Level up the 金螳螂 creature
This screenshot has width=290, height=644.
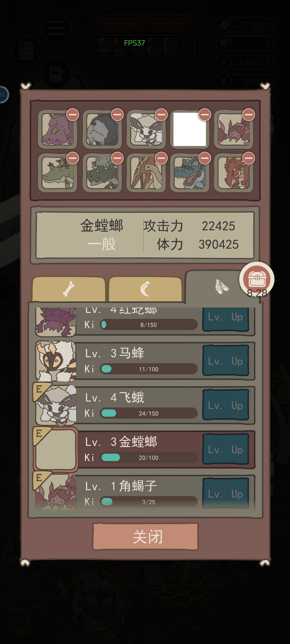[226, 449]
